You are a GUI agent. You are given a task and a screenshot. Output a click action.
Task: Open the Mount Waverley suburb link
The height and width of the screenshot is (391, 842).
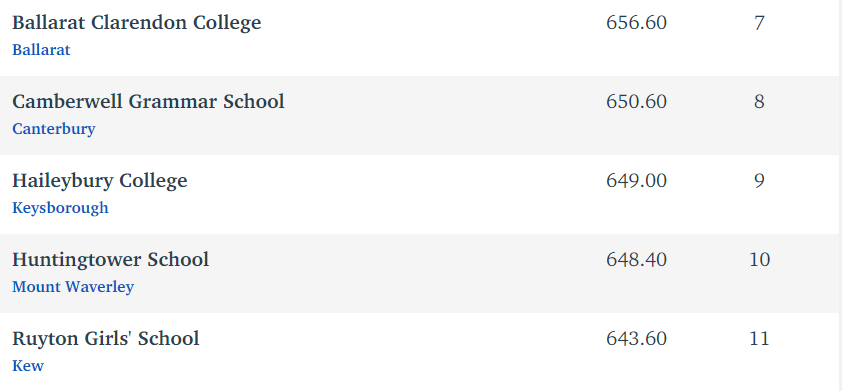coord(73,287)
